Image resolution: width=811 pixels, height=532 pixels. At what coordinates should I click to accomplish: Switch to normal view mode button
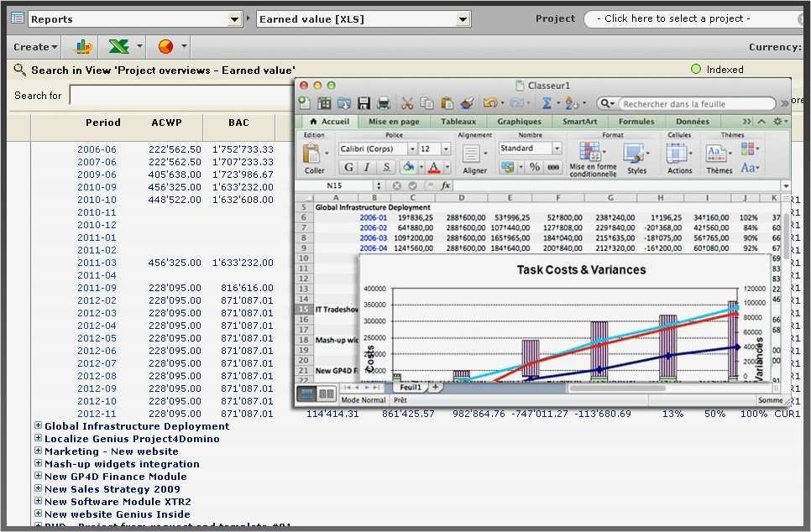point(306,394)
